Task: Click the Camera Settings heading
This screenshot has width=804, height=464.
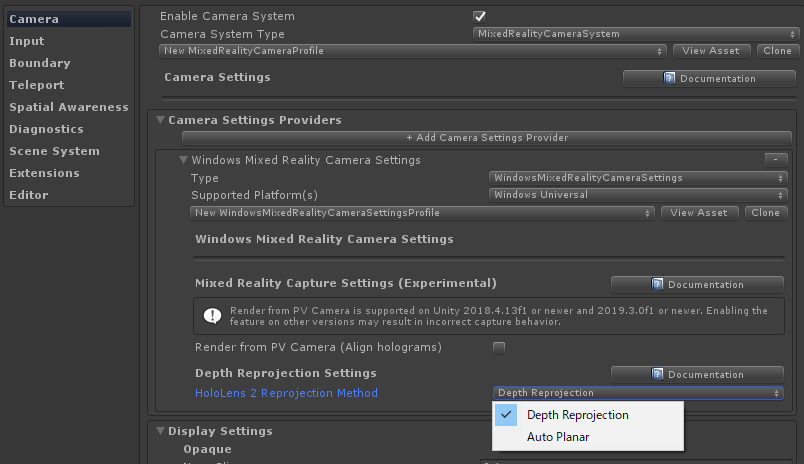Action: tap(217, 77)
